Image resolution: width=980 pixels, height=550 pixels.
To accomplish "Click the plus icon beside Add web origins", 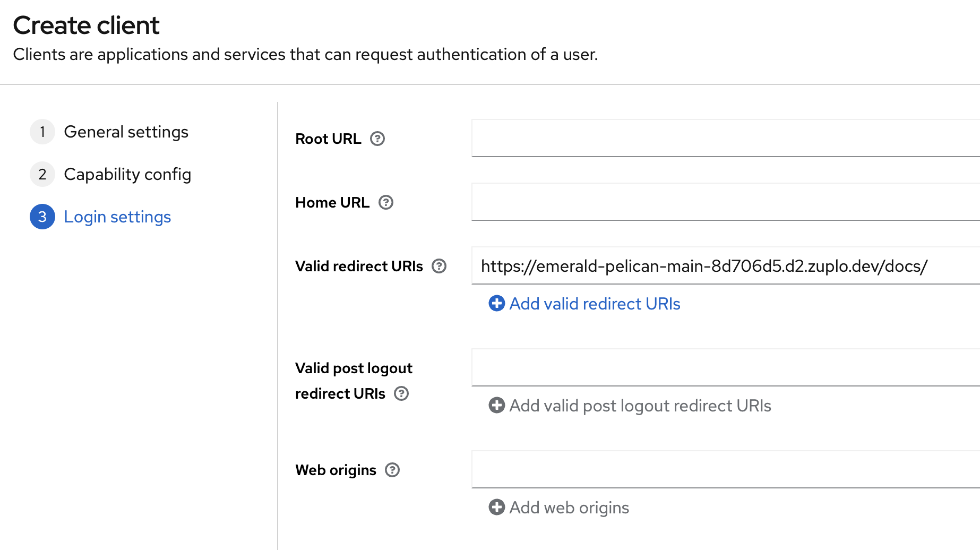I will point(497,508).
